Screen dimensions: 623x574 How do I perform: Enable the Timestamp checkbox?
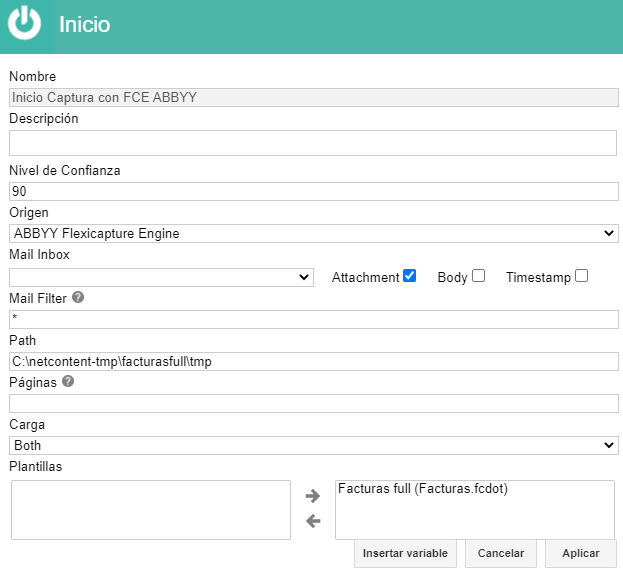581,276
